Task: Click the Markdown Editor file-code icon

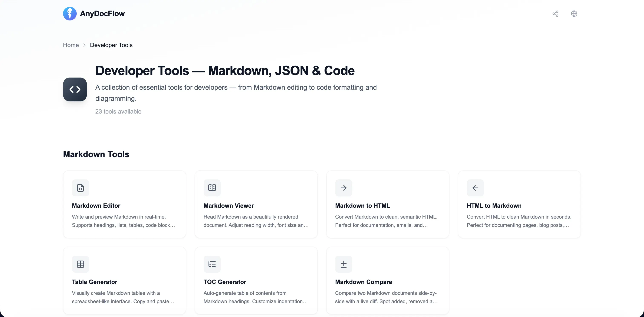Action: (80, 188)
